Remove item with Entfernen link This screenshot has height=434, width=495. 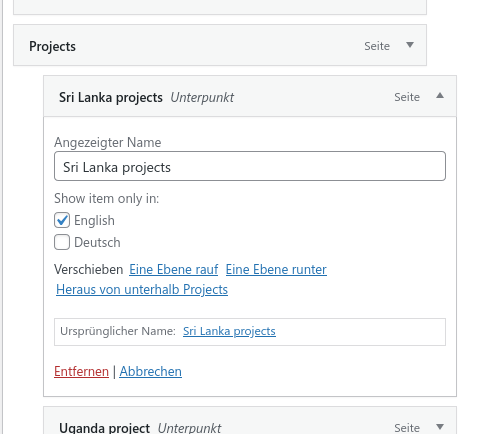pos(81,371)
